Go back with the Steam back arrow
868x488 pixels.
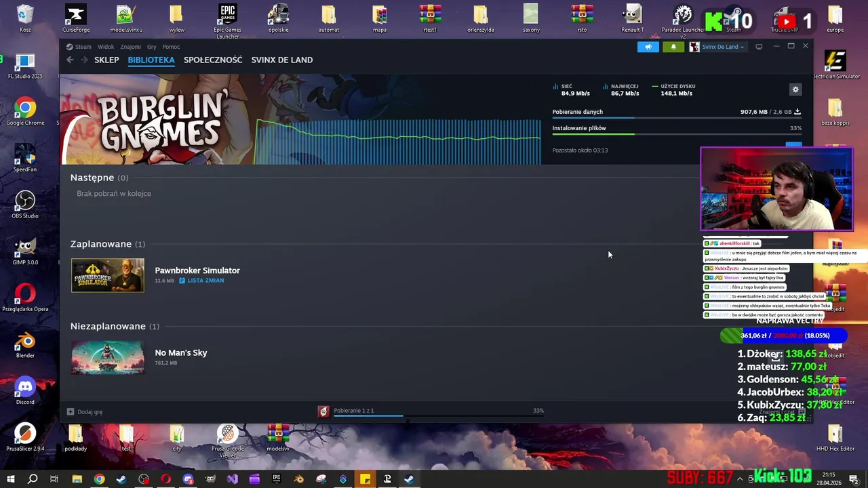pos(70,60)
